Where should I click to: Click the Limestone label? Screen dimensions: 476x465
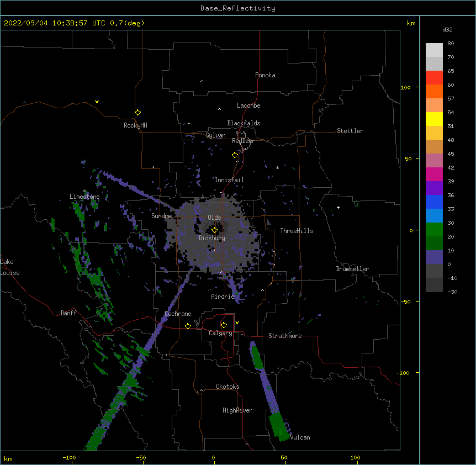84,197
